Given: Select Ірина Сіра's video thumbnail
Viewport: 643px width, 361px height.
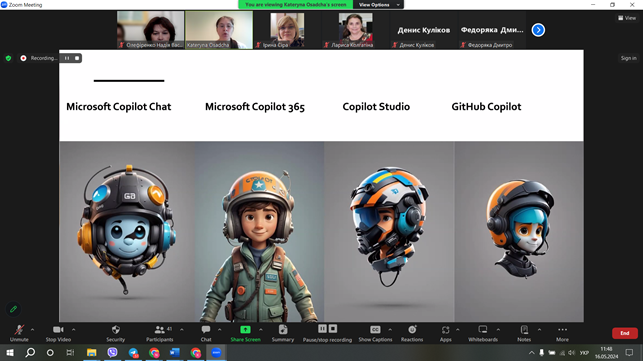Looking at the screenshot, I should coord(287,30).
